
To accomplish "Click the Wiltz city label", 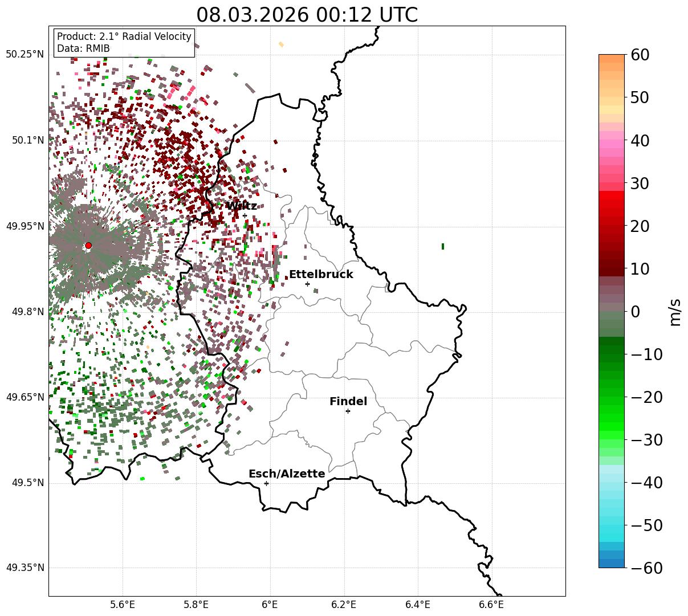I will (241, 206).
